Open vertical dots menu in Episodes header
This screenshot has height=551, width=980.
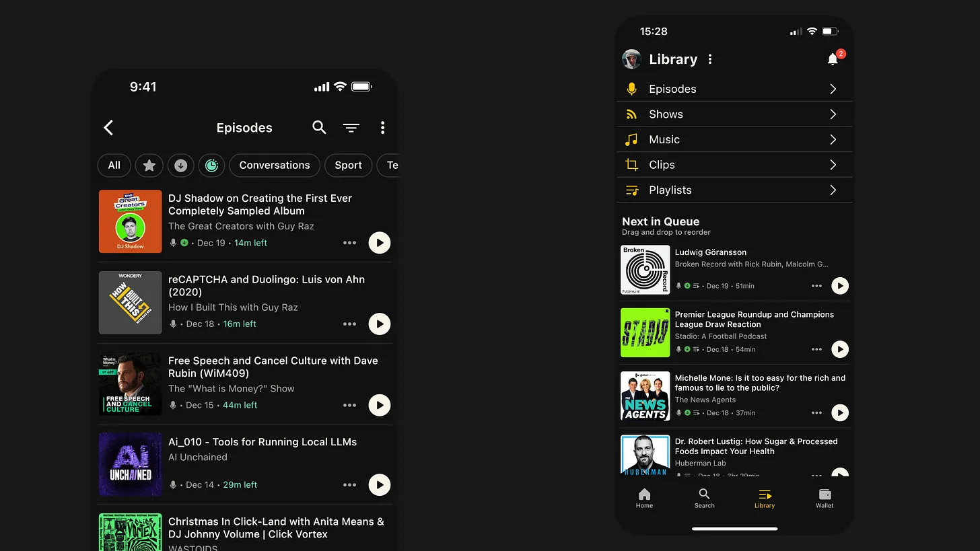coord(382,127)
